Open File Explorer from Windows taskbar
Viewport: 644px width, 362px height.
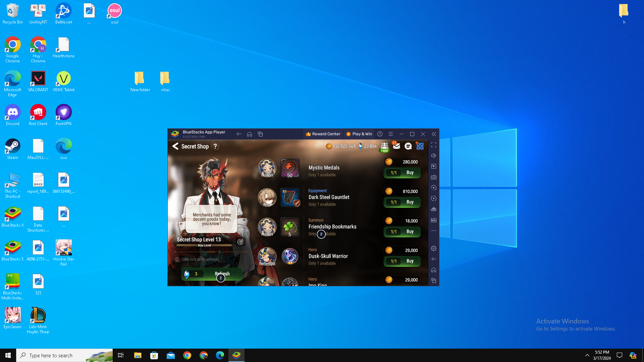[138, 355]
